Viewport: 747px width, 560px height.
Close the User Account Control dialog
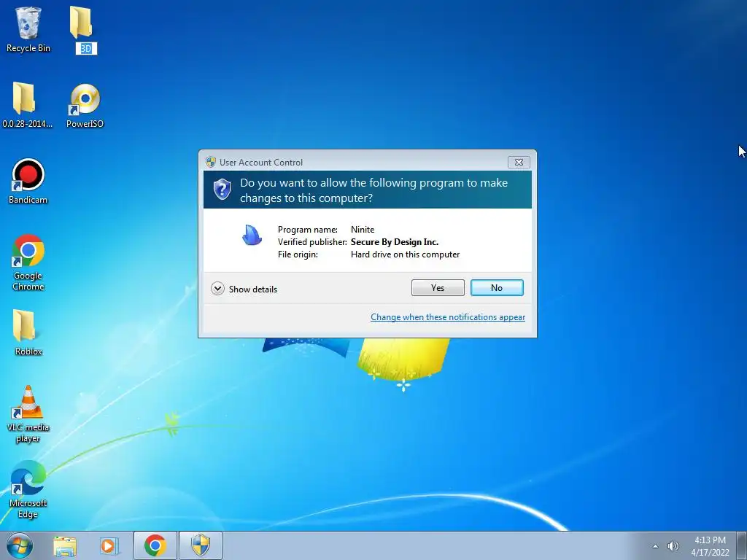519,163
